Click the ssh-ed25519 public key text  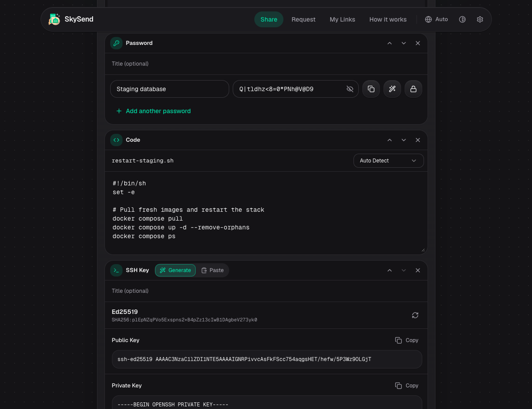coord(244,359)
